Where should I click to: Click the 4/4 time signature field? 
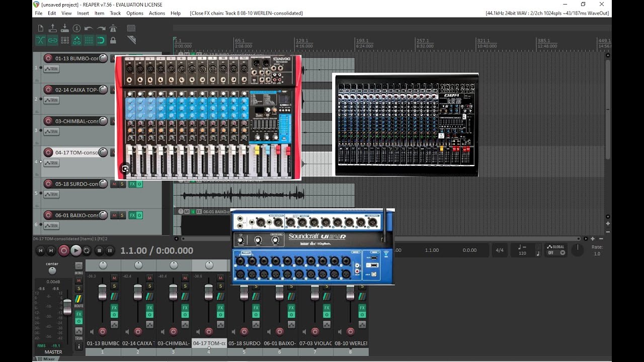point(500,250)
